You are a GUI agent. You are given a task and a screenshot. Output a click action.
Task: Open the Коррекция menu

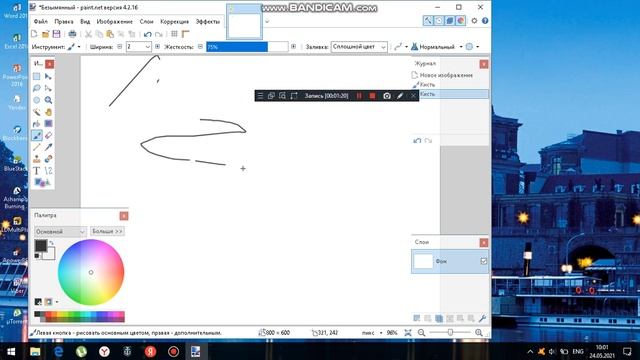[x=174, y=21]
